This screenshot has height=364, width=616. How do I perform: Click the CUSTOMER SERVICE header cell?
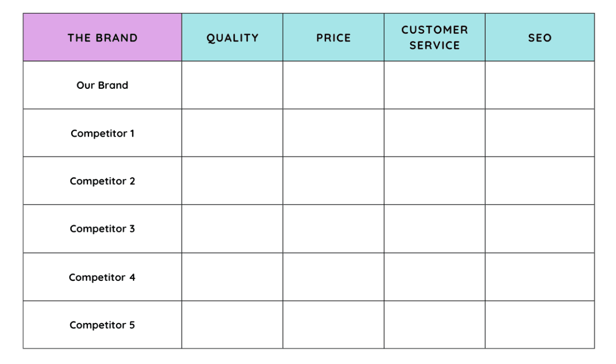[x=435, y=37]
